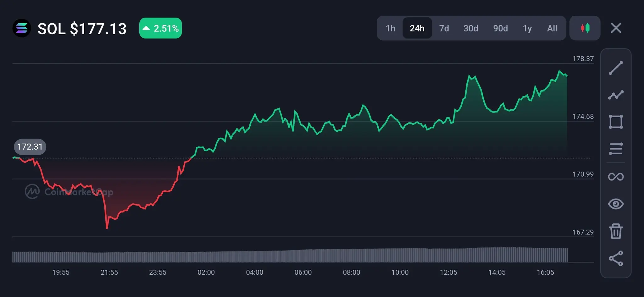Click the 04:00 time axis label
Image resolution: width=644 pixels, height=297 pixels.
coord(254,272)
